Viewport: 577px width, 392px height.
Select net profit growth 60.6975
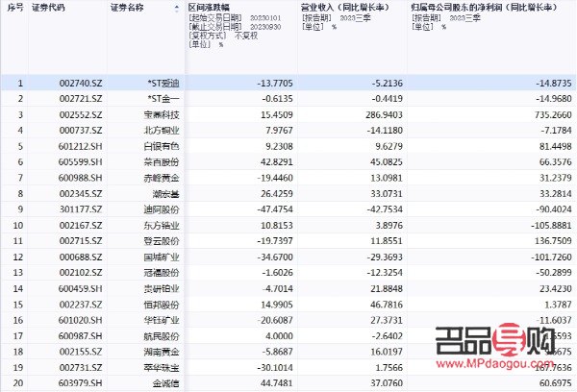556,383
